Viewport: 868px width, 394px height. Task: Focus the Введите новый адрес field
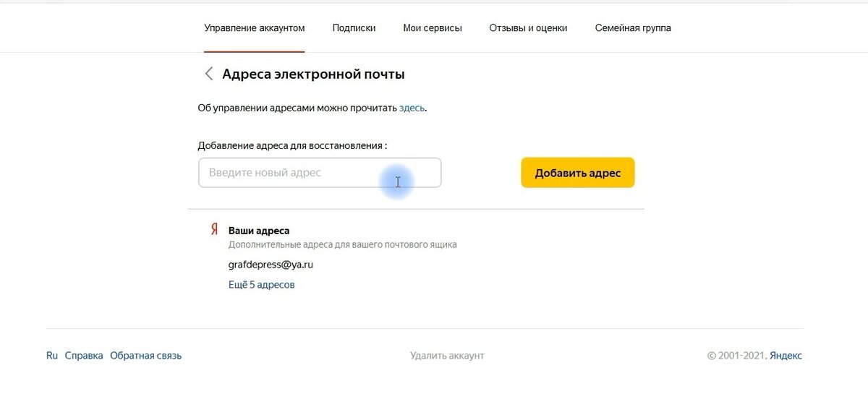coord(320,173)
